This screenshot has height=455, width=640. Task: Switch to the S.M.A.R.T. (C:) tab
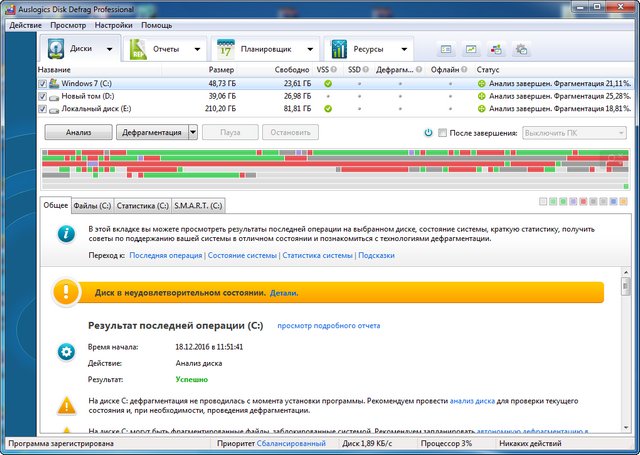tap(199, 206)
